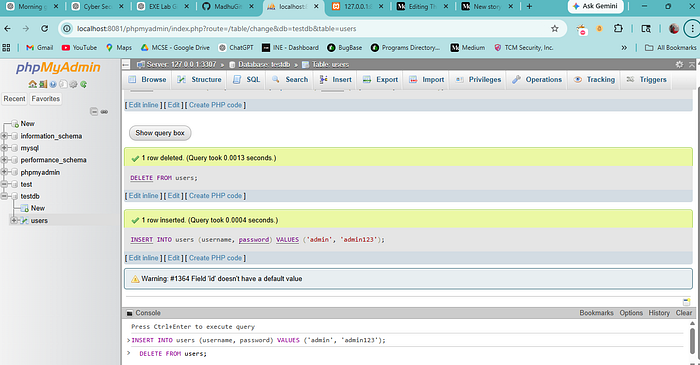
Task: Open the Import tab
Action: (427, 79)
